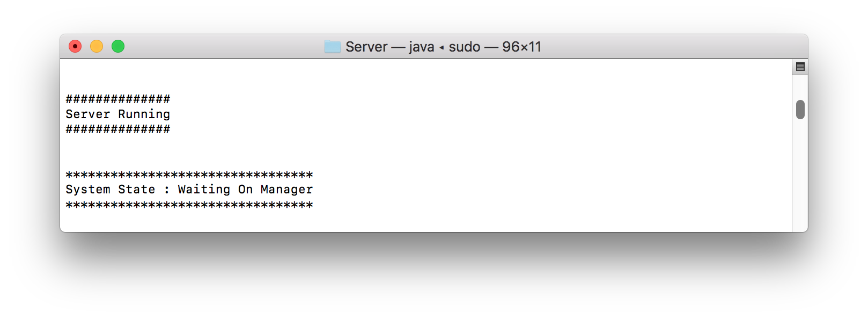Click the asterisk line below "System State"
Viewport: 868px width, 318px height.
click(189, 205)
